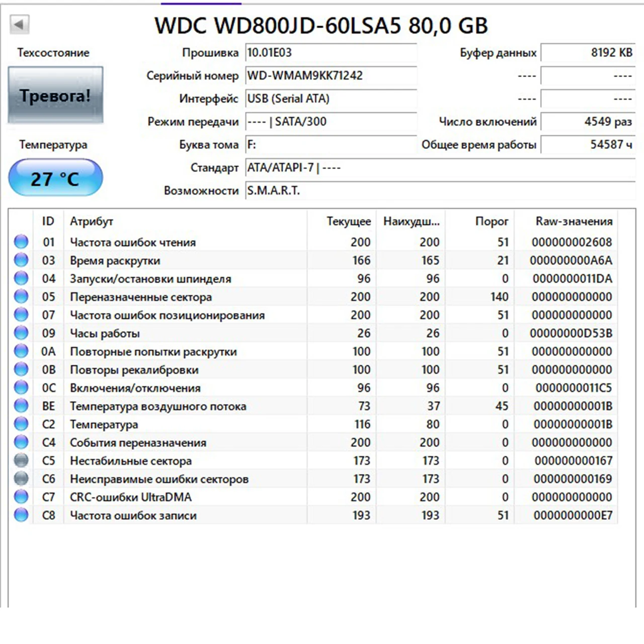Select the status icon for attribute 09
The width and height of the screenshot is (644, 644).
tap(21, 333)
